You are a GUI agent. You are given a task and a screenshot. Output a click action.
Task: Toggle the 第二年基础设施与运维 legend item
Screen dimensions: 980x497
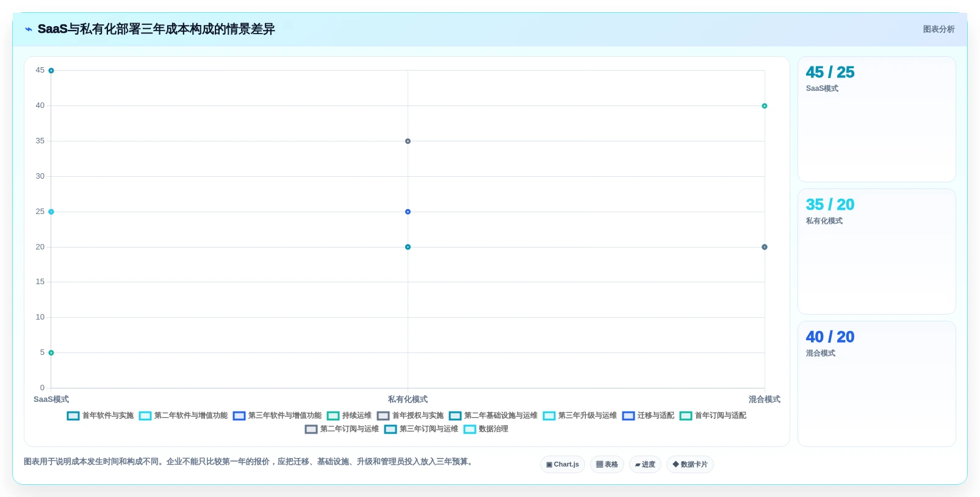pos(493,415)
